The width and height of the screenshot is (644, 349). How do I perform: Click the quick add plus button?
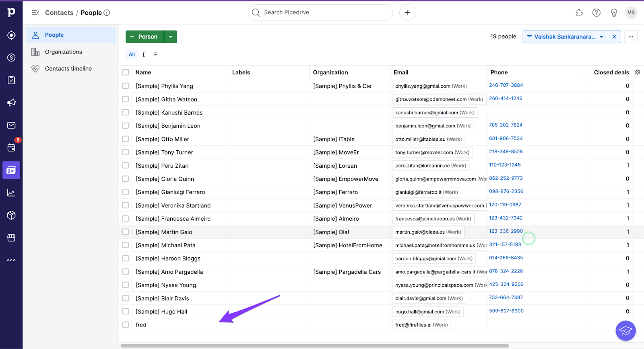point(407,12)
